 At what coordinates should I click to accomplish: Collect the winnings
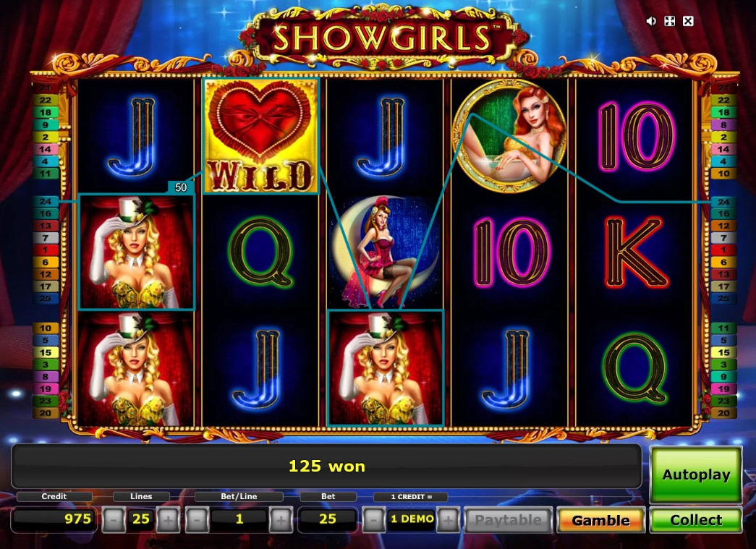(x=696, y=520)
